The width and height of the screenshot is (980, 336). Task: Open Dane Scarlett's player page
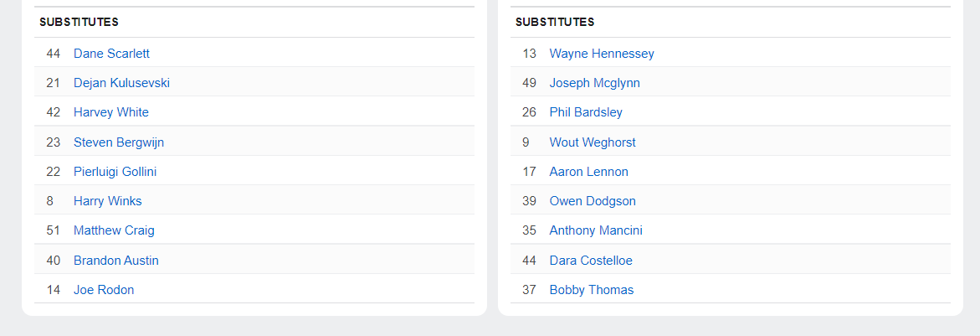click(111, 54)
